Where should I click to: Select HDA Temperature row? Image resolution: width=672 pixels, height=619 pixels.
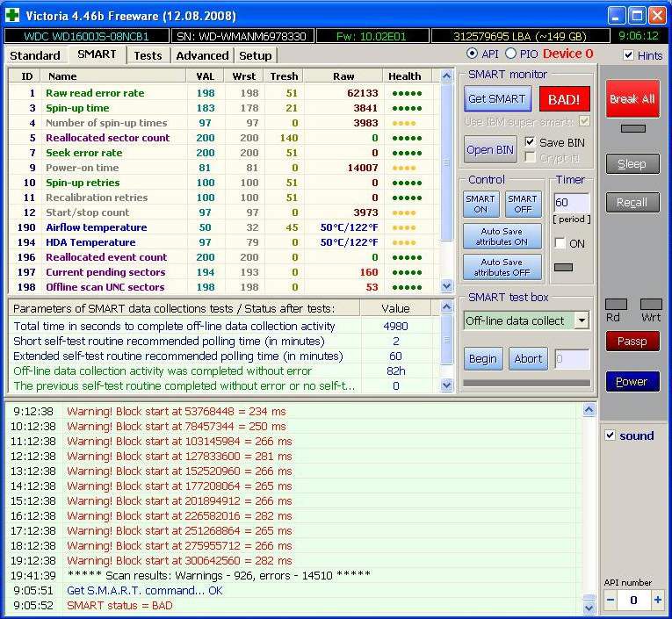[x=223, y=242]
